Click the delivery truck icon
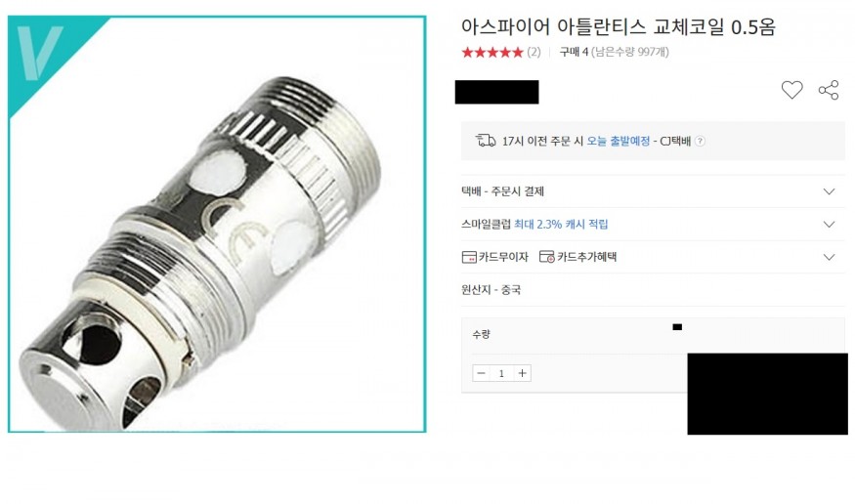This screenshot has height=504, width=855. (x=486, y=141)
